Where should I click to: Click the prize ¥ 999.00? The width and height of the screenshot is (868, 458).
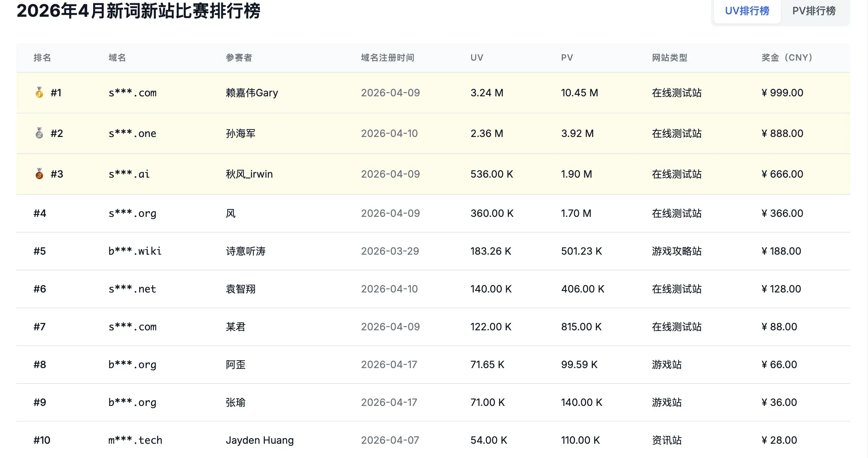coord(782,93)
